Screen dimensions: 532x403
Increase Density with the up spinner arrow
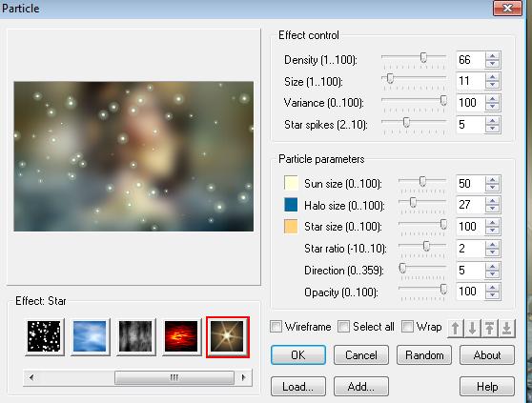point(492,56)
